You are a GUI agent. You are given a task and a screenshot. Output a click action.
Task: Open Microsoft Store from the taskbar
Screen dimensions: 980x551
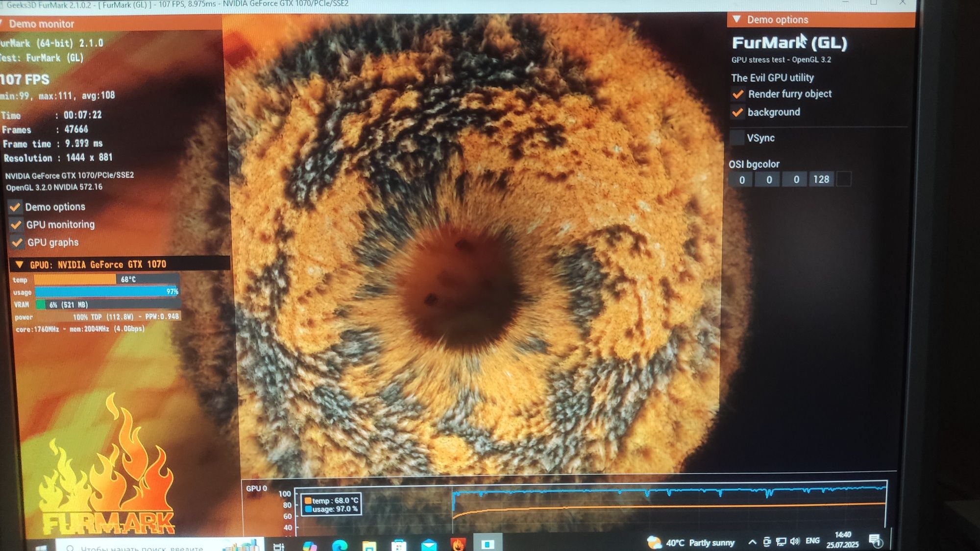coord(399,545)
